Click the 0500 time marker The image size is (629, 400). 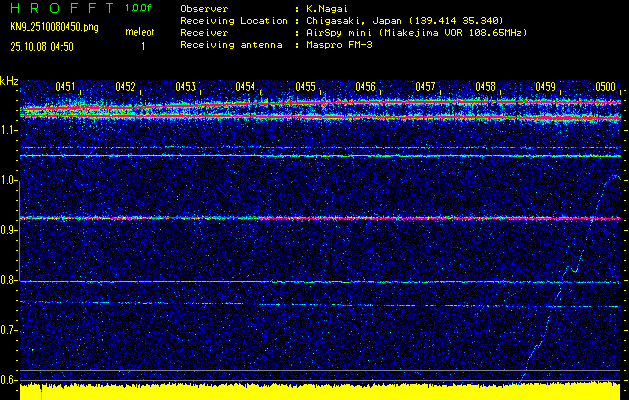(605, 87)
